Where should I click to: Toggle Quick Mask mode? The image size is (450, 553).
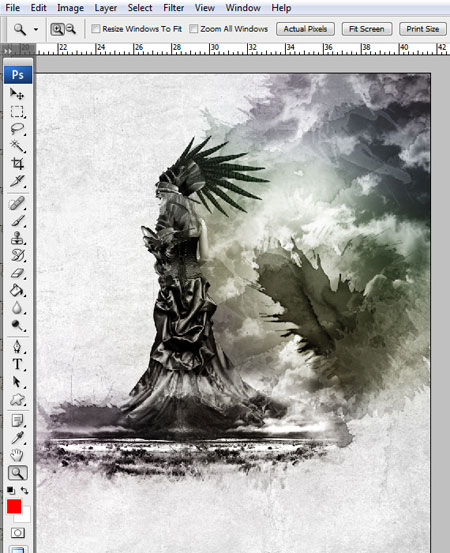(18, 533)
